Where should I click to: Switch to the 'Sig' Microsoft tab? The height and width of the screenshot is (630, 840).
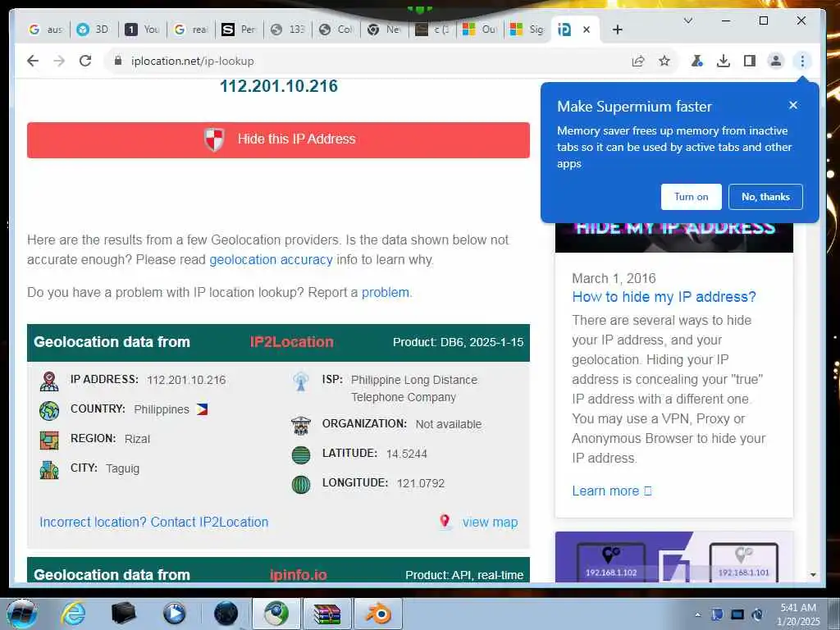(527, 30)
